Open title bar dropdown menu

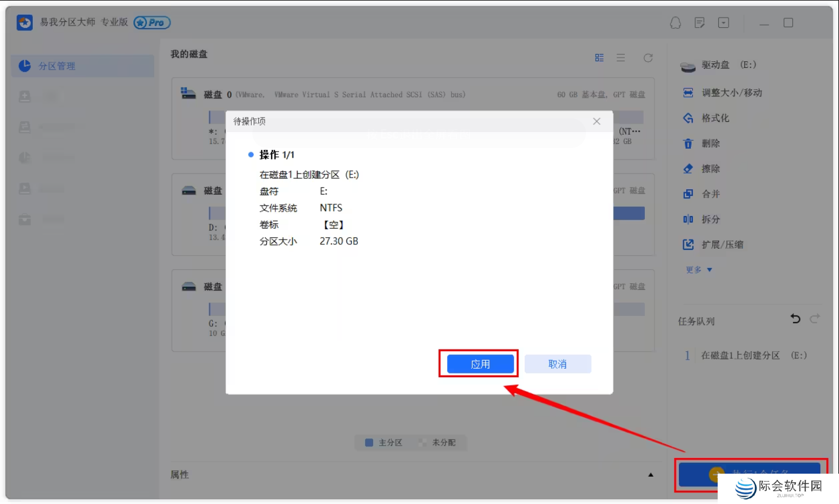pyautogui.click(x=724, y=23)
